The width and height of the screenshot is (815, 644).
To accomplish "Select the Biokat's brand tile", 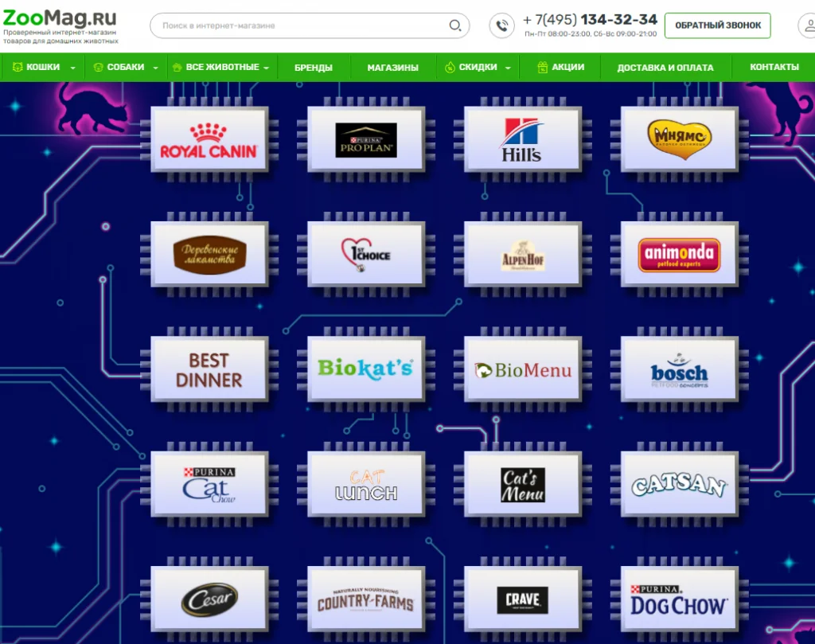I will tap(366, 369).
